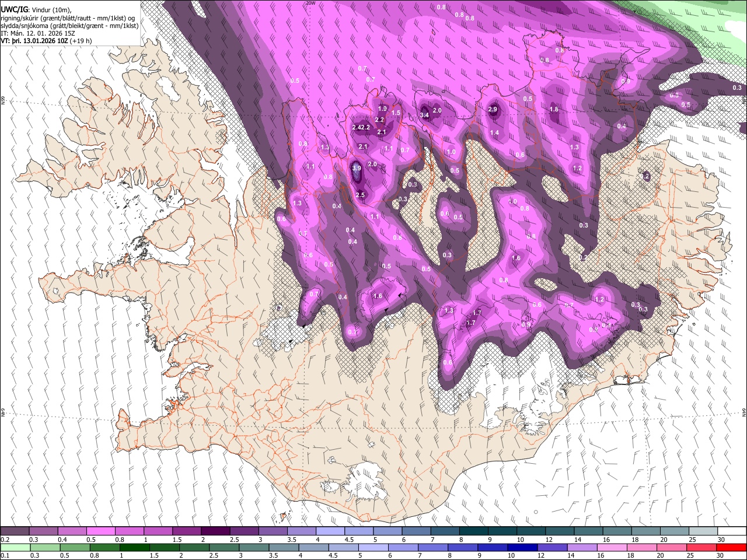Click the 'VT: þri. 13.01.2026 10Z' valid time
Viewport: 747px width, 560px height.
pos(34,41)
